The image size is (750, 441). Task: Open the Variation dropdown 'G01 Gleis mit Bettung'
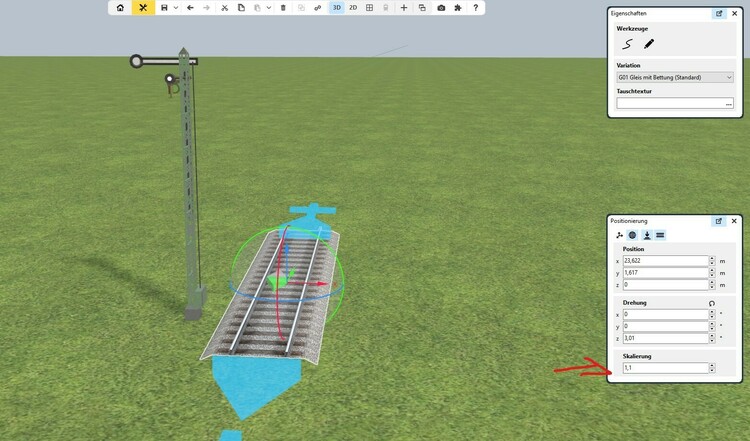(675, 77)
